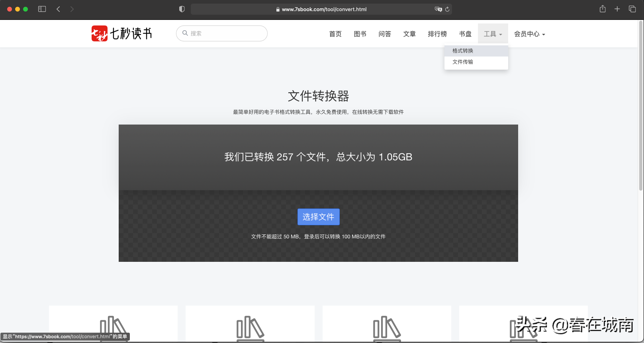
Task: Click the Safari address bar URL
Action: (324, 9)
